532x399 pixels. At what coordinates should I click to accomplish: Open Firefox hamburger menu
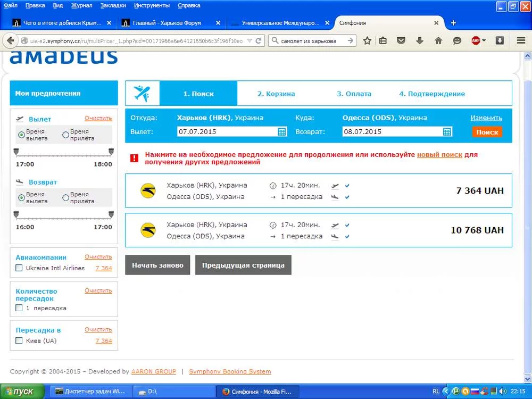pos(521,41)
